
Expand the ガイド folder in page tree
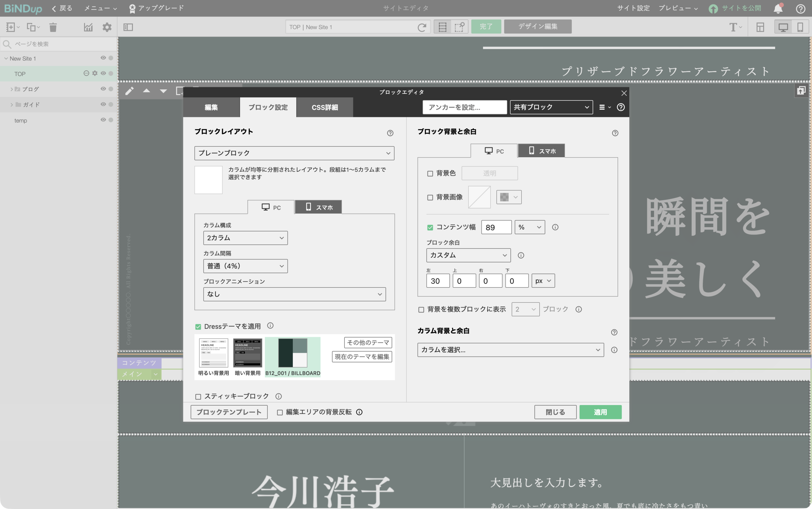pos(11,105)
